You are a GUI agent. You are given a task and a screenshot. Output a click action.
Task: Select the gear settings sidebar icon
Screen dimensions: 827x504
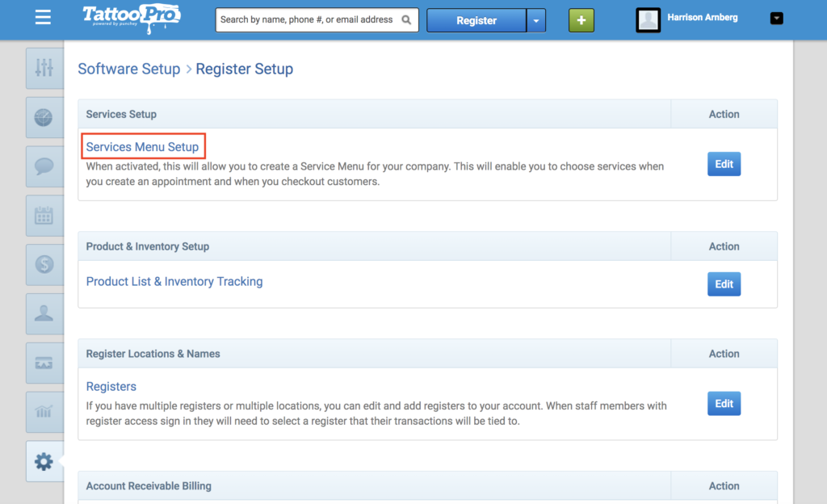click(44, 461)
